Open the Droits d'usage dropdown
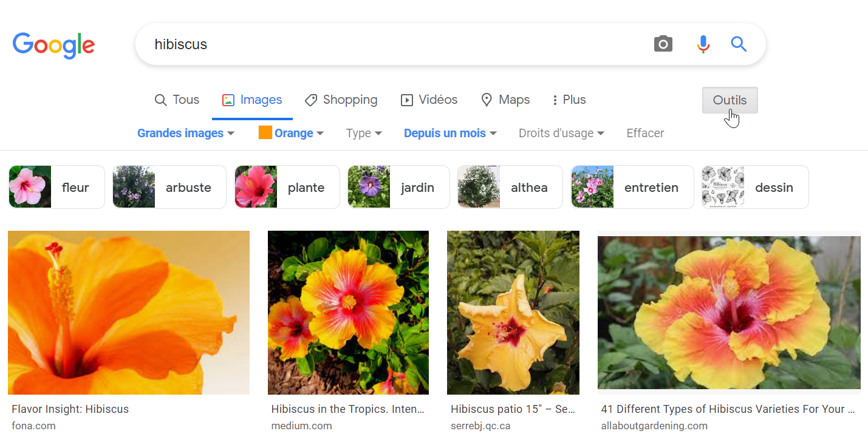This screenshot has height=442, width=868. pos(561,134)
